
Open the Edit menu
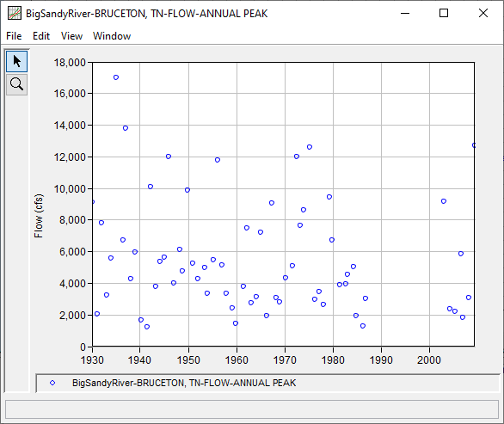coord(41,36)
